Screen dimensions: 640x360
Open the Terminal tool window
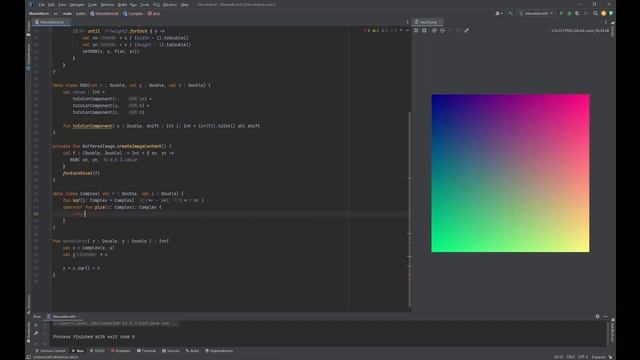pyautogui.click(x=147, y=351)
